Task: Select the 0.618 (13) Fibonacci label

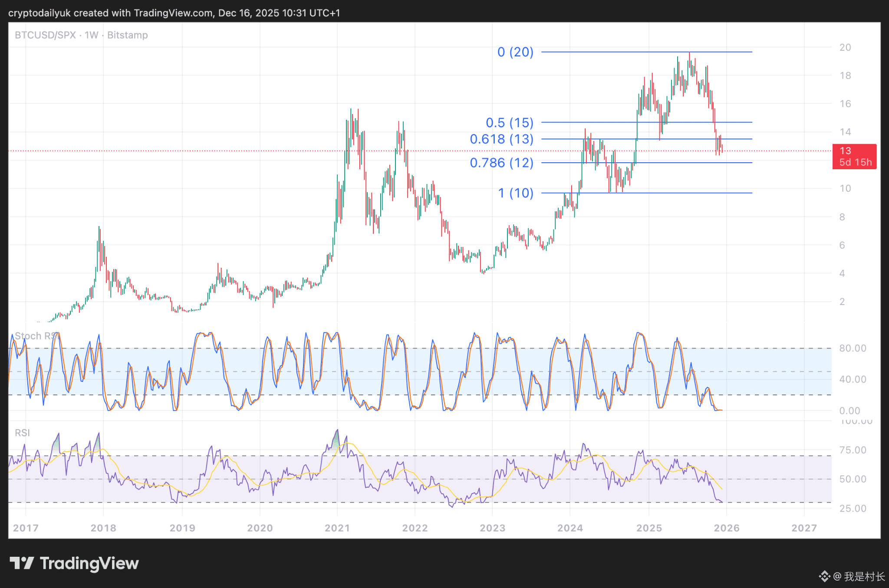Action: [501, 139]
